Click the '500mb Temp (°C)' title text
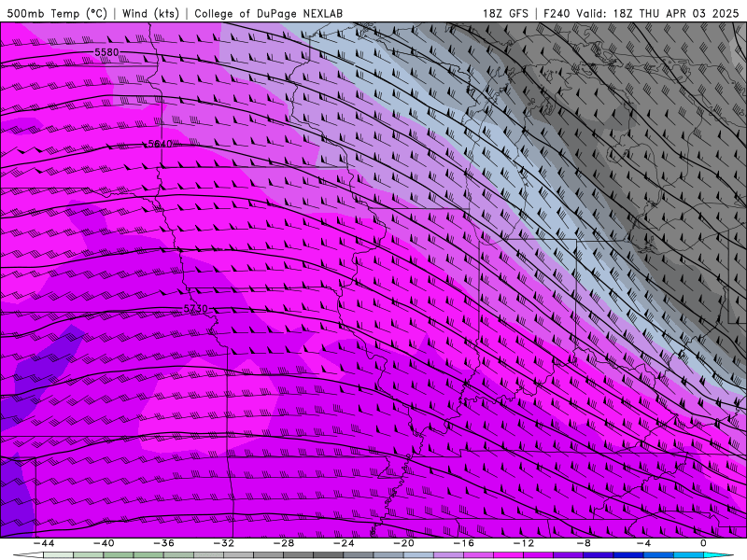This screenshot has height=560, width=747. point(57,13)
